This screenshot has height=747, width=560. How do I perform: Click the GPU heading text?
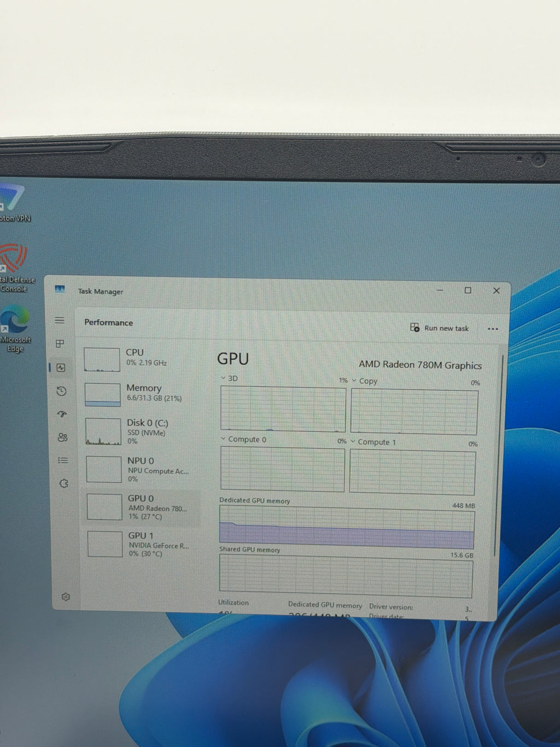coord(233,358)
